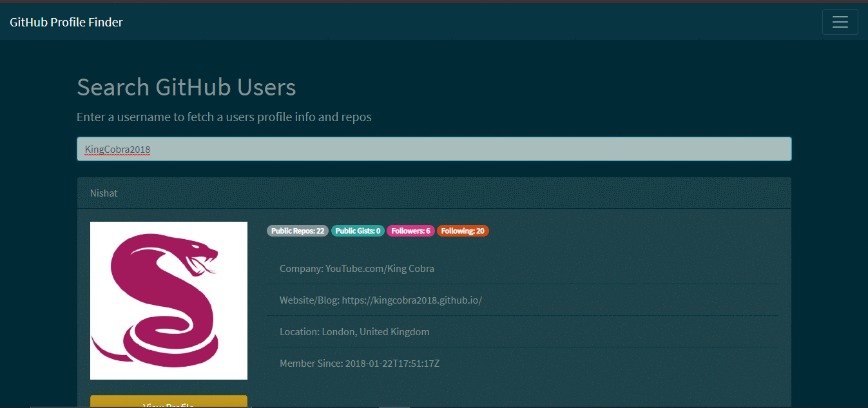Select the Member Since 2018-01-22 row

tap(523, 363)
